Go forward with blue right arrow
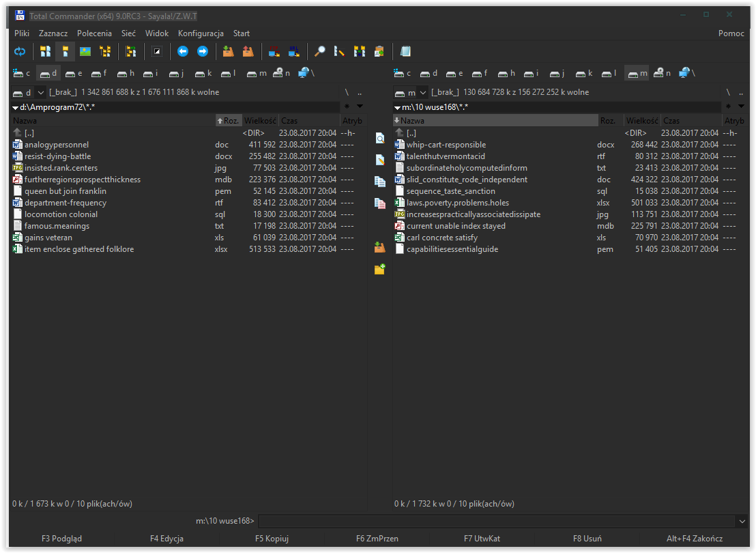This screenshot has height=553, width=756. [203, 51]
